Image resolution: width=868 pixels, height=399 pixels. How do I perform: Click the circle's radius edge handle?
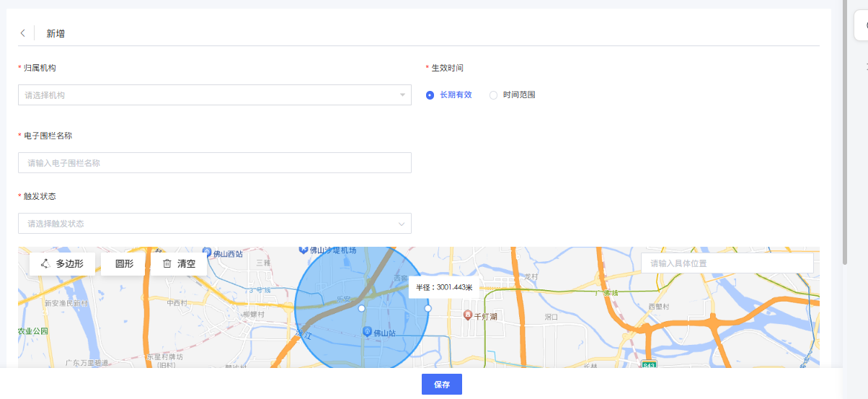428,308
